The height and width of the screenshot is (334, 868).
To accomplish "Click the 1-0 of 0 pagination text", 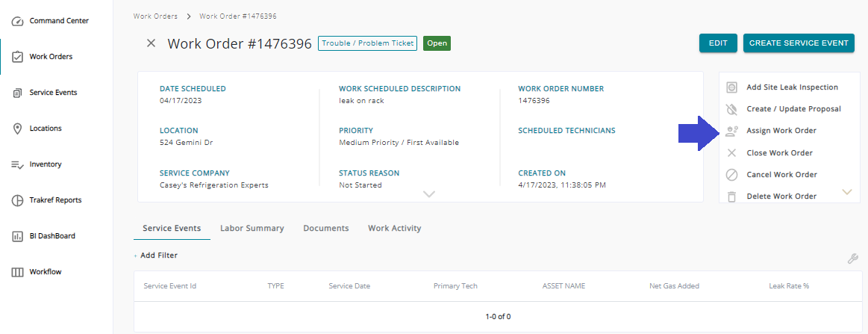I will tap(498, 317).
